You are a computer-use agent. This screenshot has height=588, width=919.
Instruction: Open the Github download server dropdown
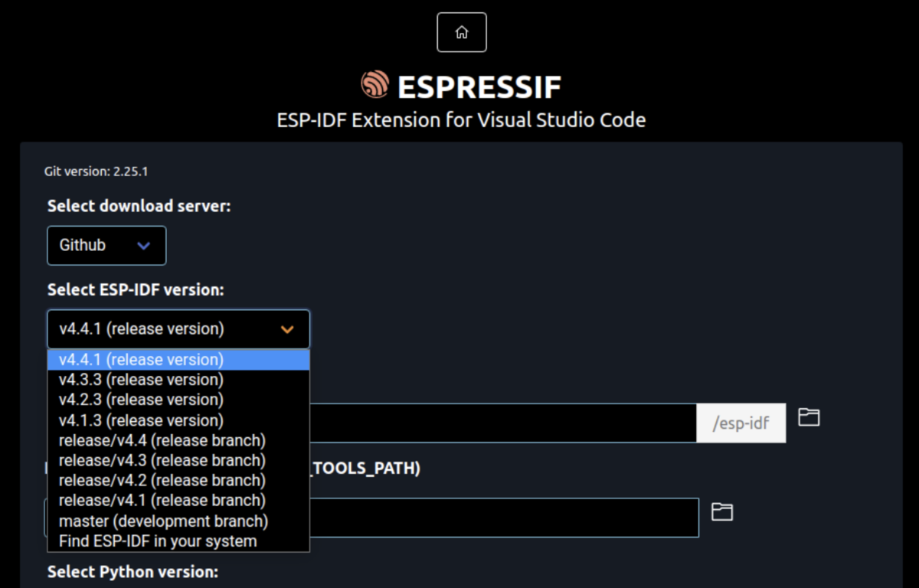pyautogui.click(x=106, y=245)
